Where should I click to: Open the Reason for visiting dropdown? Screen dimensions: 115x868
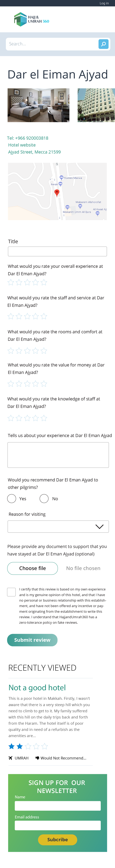tap(58, 526)
